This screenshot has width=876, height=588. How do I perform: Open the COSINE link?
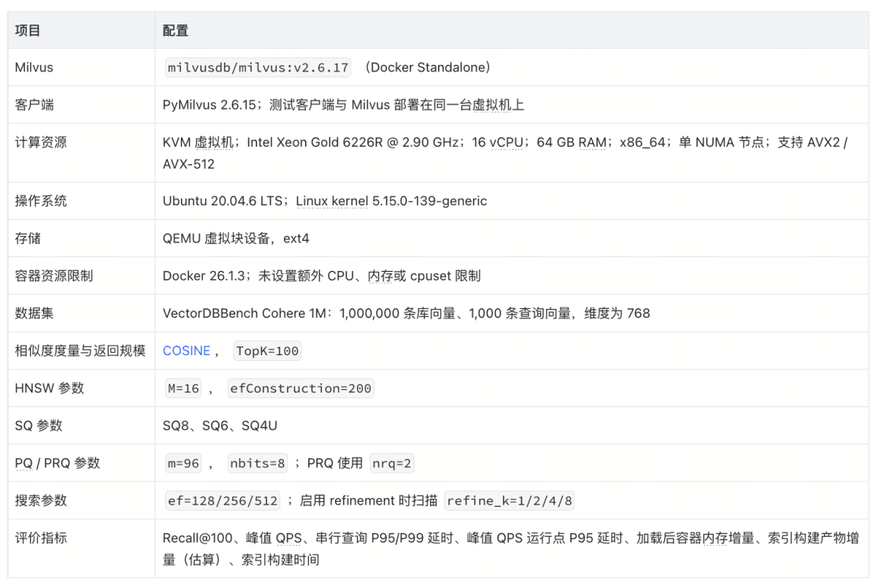point(186,350)
